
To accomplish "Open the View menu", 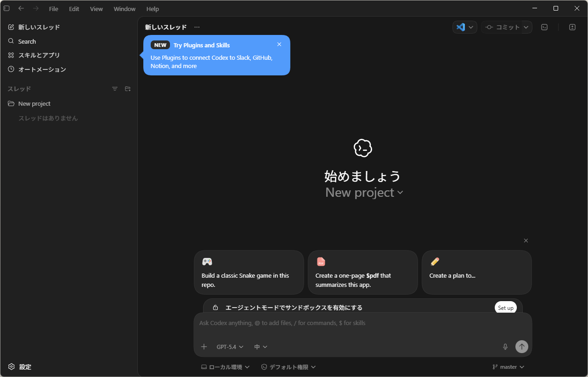I will pos(96,9).
